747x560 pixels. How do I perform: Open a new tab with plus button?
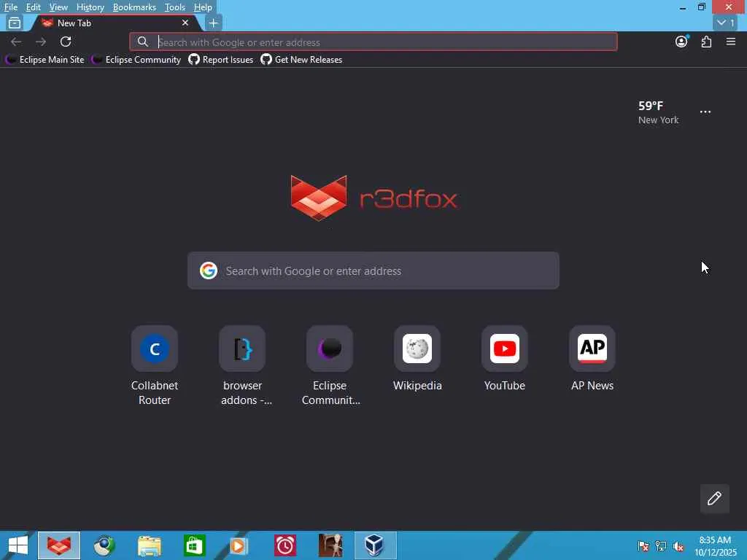tap(214, 23)
